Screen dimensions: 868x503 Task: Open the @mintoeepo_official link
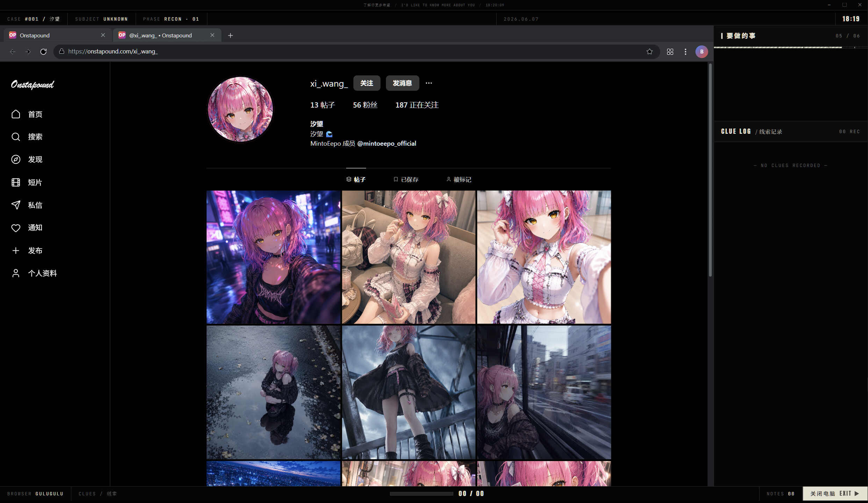[387, 144]
